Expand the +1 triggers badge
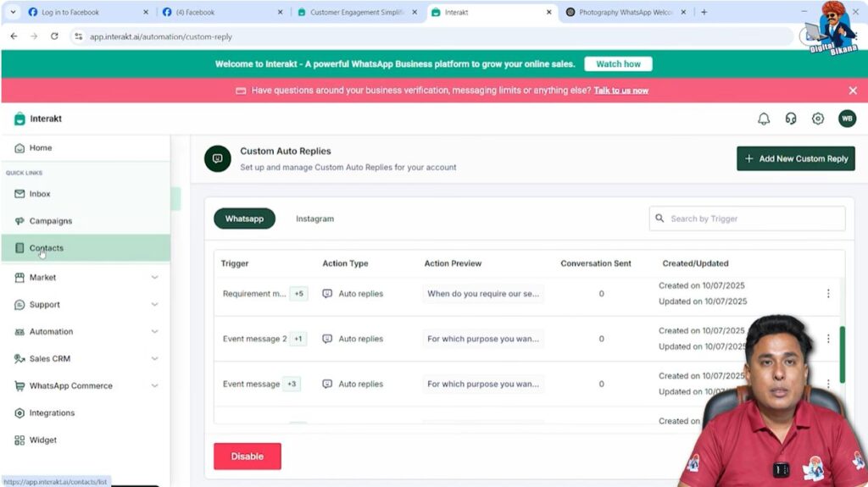This screenshot has width=868, height=487. 298,338
